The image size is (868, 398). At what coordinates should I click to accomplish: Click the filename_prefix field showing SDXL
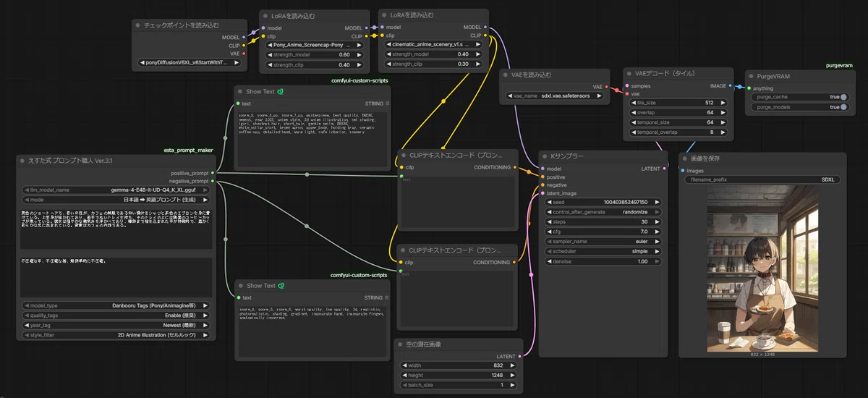click(x=762, y=179)
